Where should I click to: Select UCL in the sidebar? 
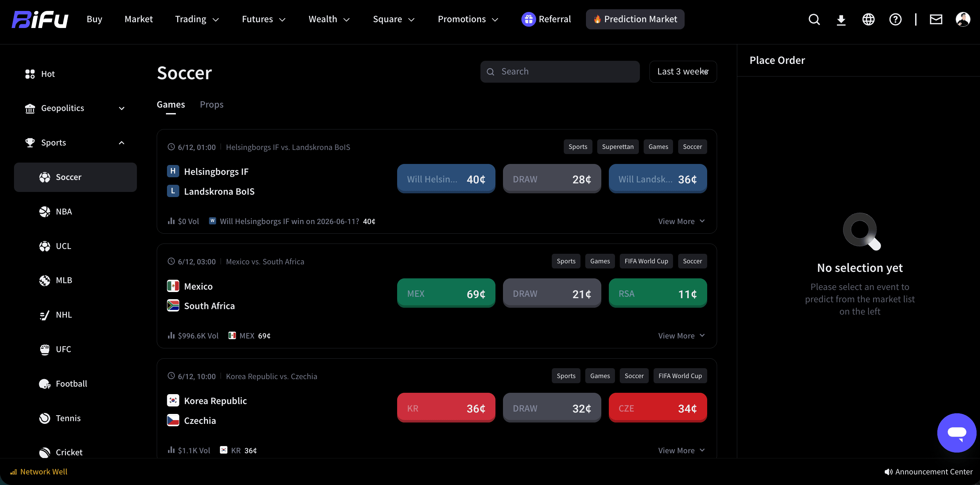(75, 246)
